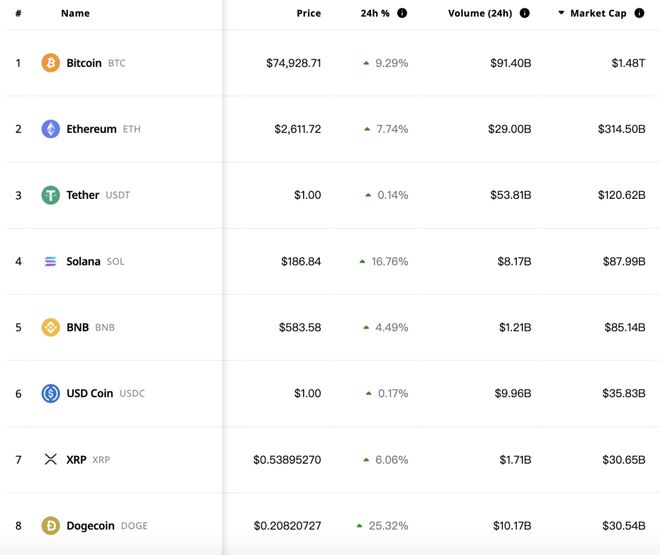The width and height of the screenshot is (660, 555).
Task: Click the Tether coin logo
Action: pyautogui.click(x=51, y=195)
